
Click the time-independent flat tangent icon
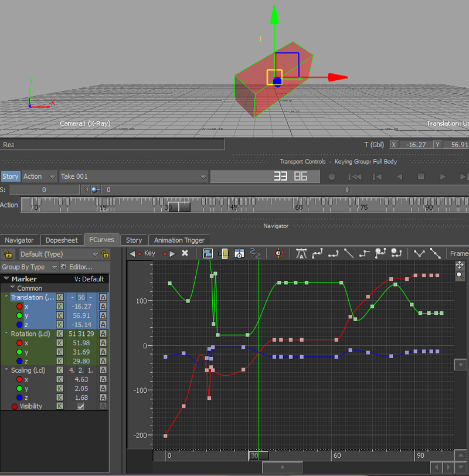pos(396,253)
